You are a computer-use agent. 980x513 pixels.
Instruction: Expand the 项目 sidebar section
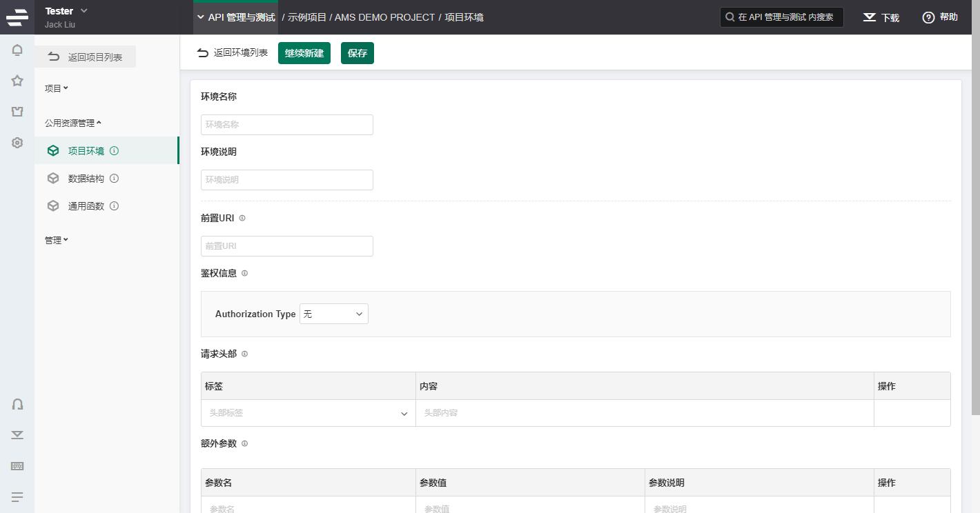(x=57, y=88)
